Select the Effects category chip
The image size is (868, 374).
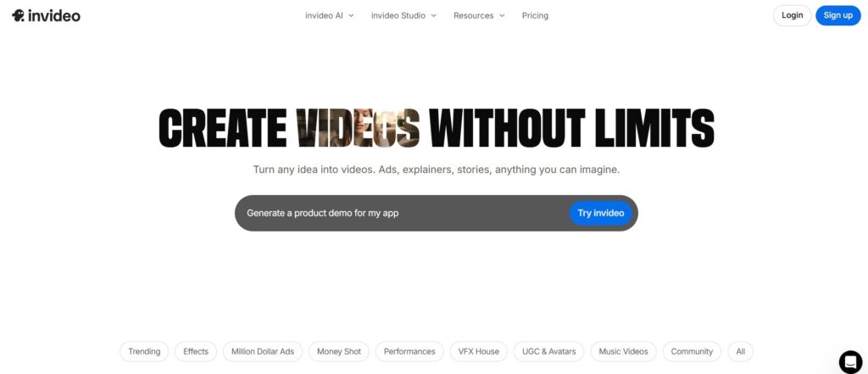click(x=196, y=351)
